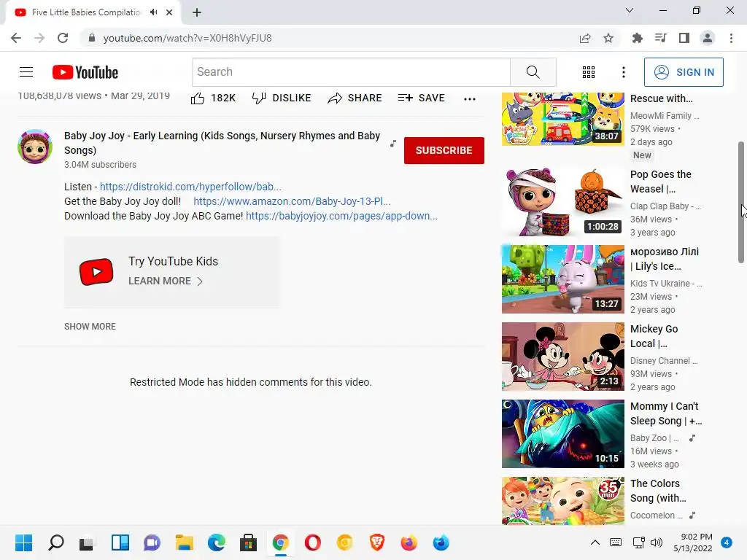Launch Brave browser from taskbar
The image size is (747, 560).
(377, 542)
